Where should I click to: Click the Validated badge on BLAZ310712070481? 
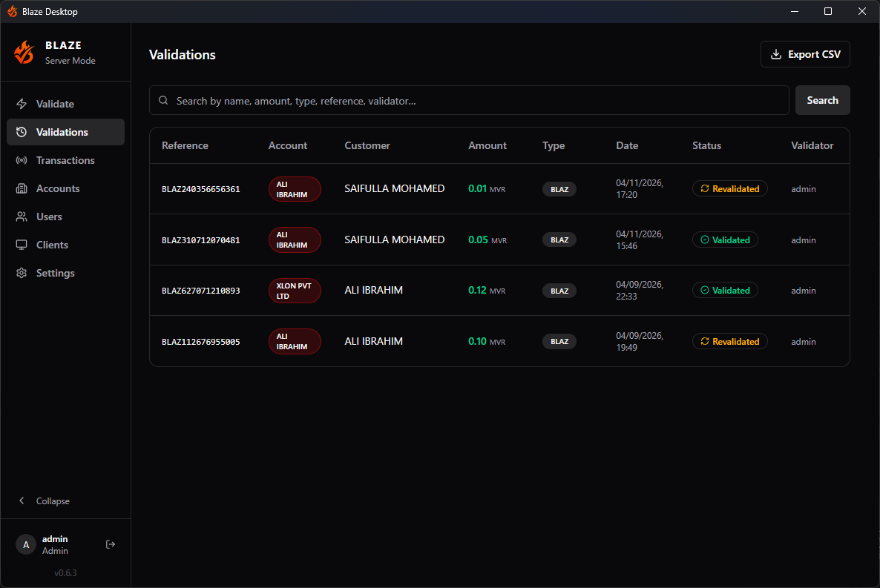tap(725, 240)
